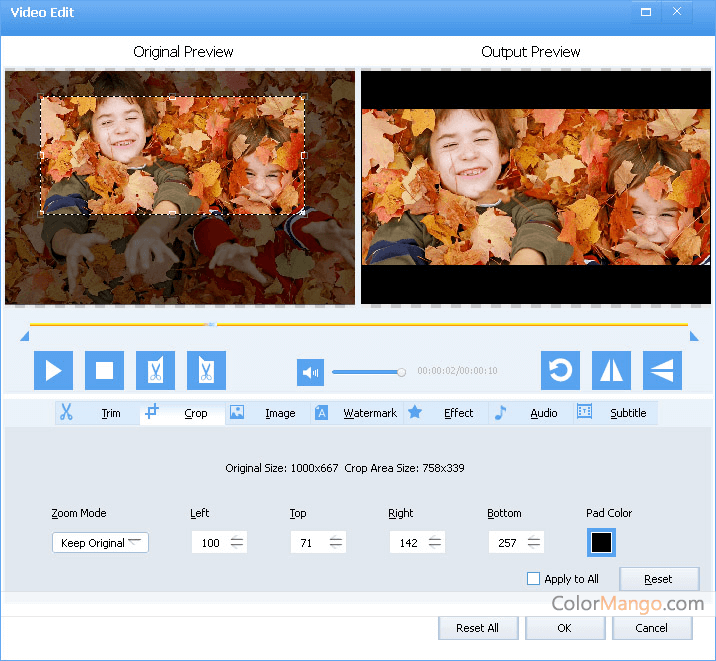Adjust the Top crop value stepper
The width and height of the screenshot is (716, 661).
[336, 542]
